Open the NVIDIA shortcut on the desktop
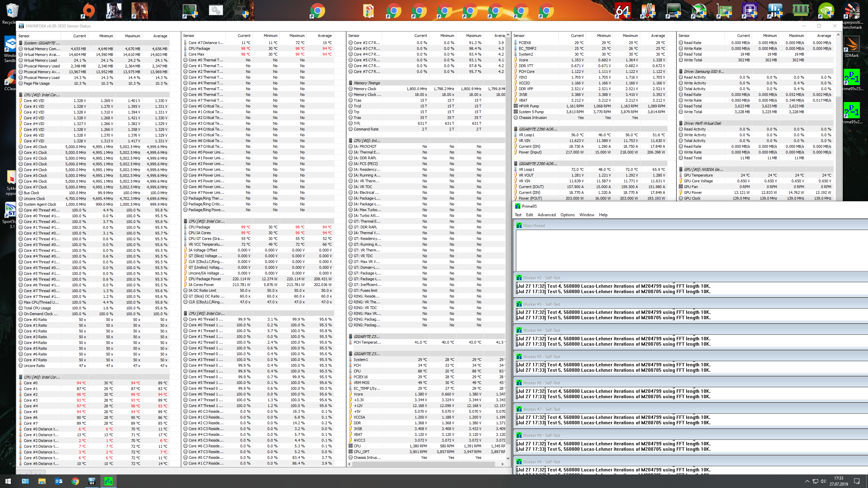Viewport: 868px width, 488px height. point(826,11)
